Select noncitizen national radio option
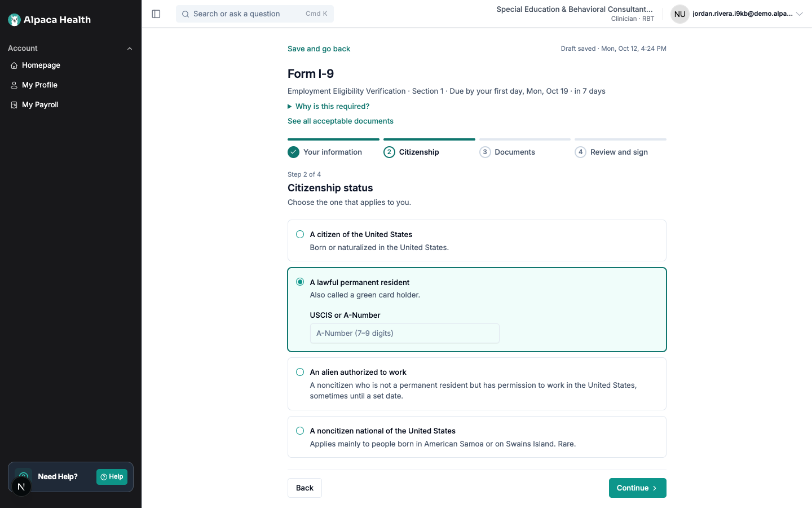The width and height of the screenshot is (812, 508). (300, 431)
